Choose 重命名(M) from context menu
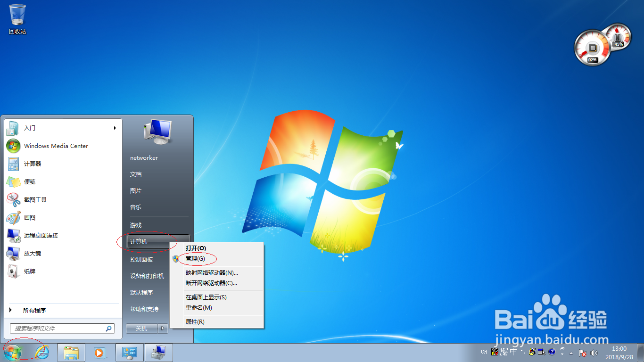 click(216, 308)
